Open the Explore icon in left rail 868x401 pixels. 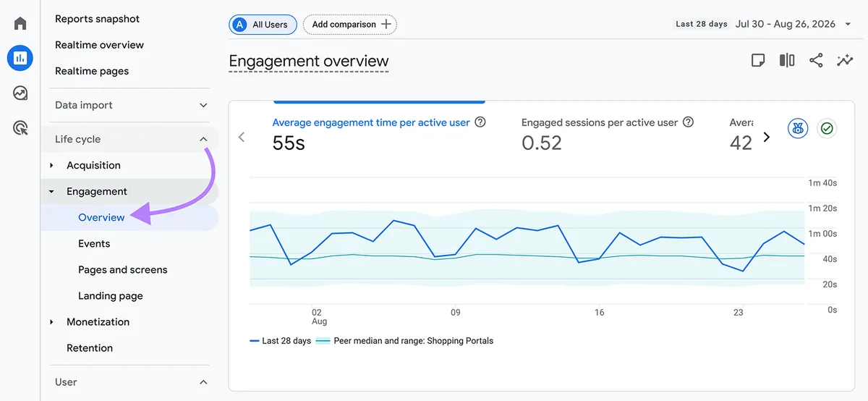coord(20,93)
